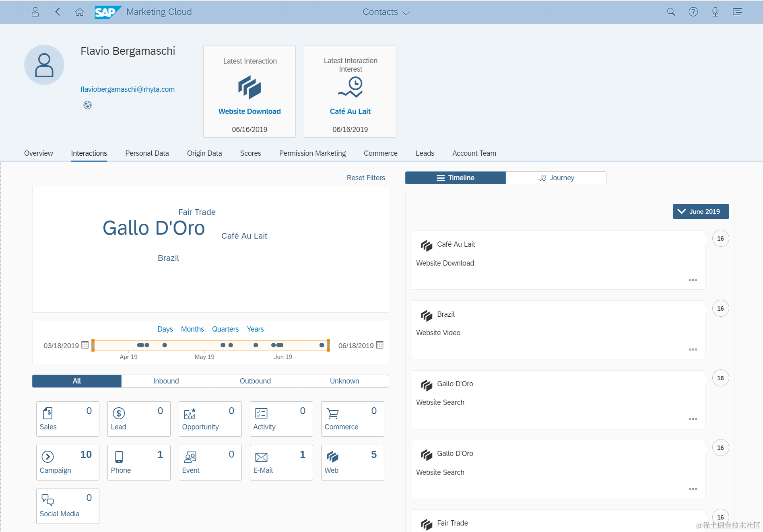Click the Latest Interaction web icon

[250, 87]
